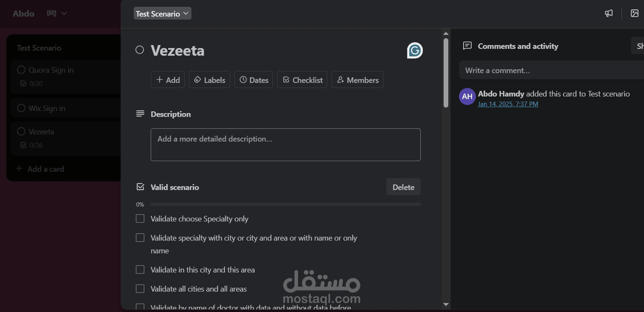Image resolution: width=644 pixels, height=312 pixels.
Task: Click the 'Validate all cities and all areas' text
Action: coord(199,289)
